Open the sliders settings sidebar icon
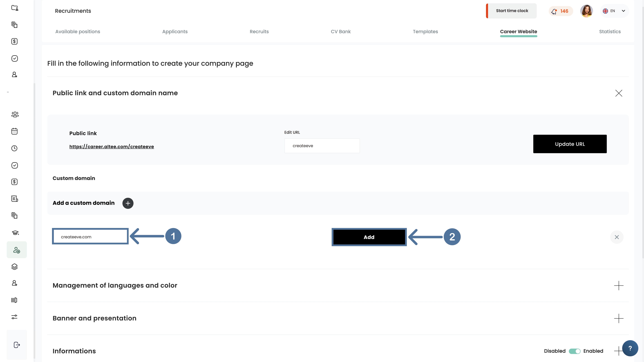The height and width of the screenshot is (362, 644). pos(14,317)
